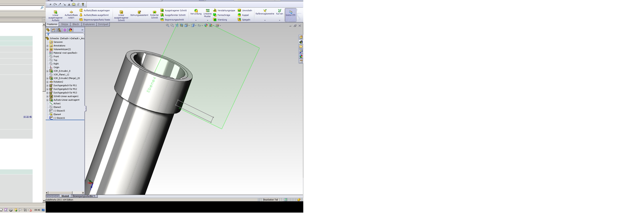This screenshot has width=644, height=217.
Task: Select Lineares Muster pattern tool
Action: pos(207,13)
